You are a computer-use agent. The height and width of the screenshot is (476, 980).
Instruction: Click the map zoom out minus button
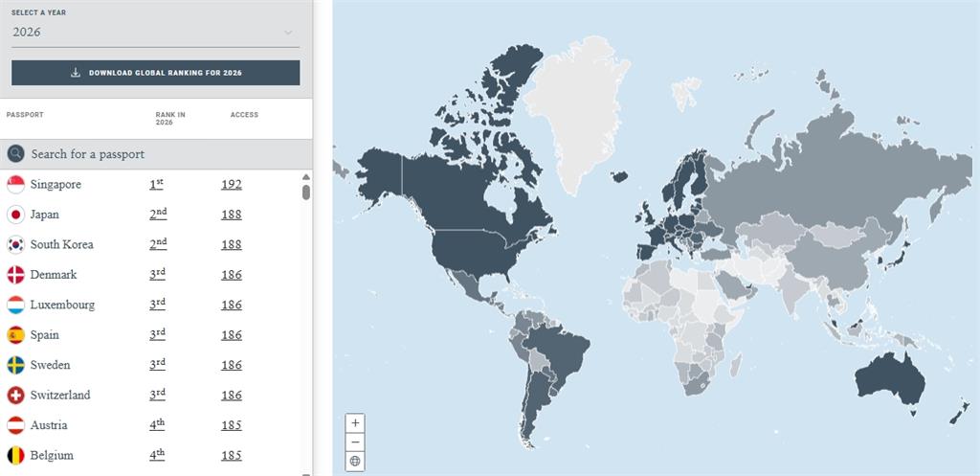(355, 442)
